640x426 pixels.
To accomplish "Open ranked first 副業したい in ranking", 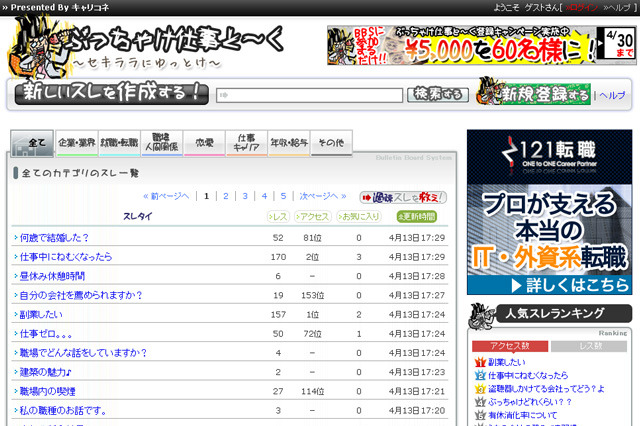I will (507, 362).
